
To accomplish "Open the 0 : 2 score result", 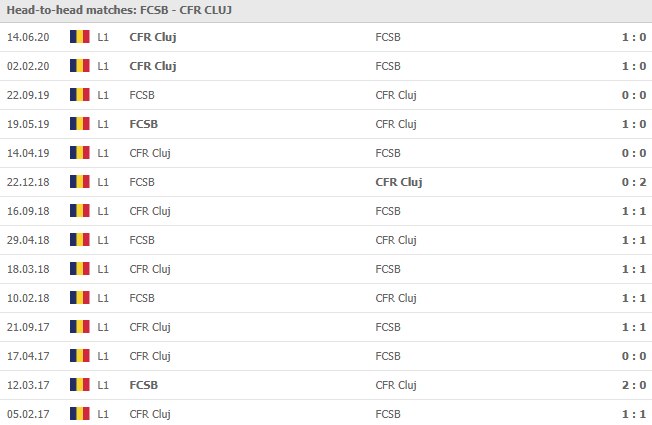I will coord(634,182).
